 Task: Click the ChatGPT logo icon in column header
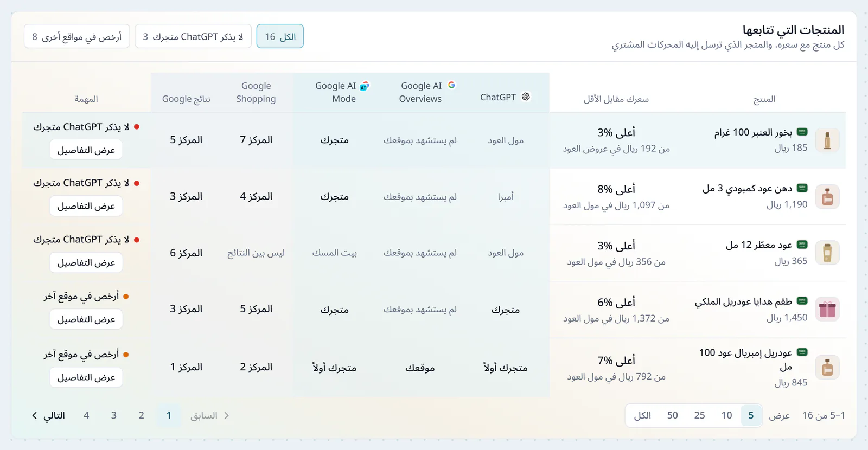(526, 97)
